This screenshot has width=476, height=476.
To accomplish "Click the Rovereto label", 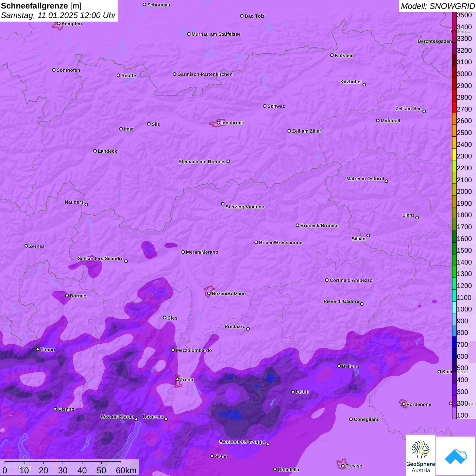I will (x=153, y=417).
